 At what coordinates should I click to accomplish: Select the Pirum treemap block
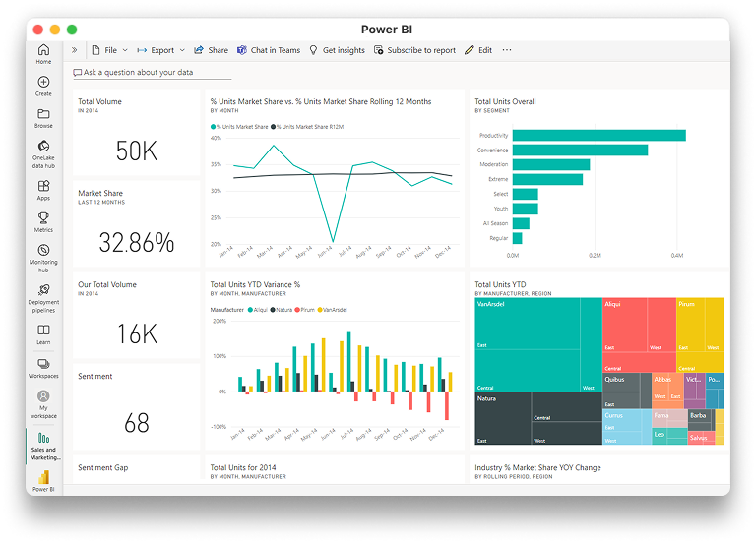click(x=700, y=334)
